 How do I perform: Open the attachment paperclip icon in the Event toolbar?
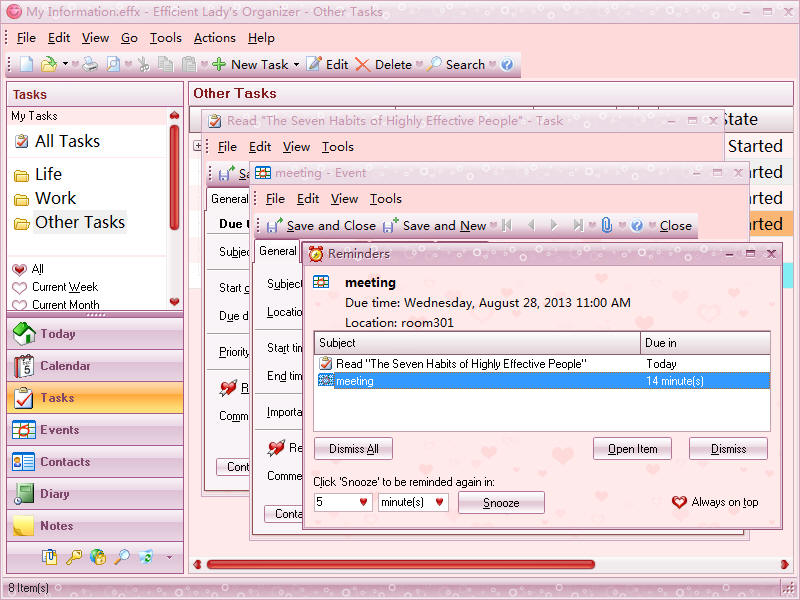click(x=608, y=225)
